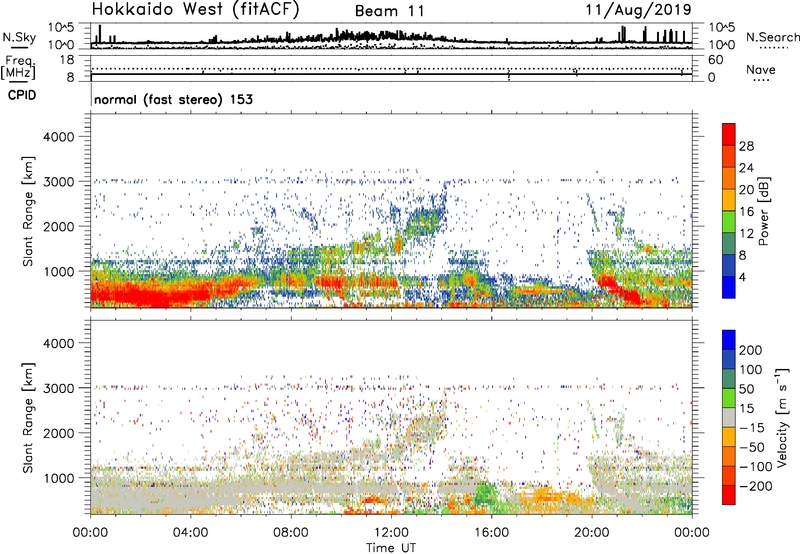Select the Time UT axis label

[x=391, y=548]
